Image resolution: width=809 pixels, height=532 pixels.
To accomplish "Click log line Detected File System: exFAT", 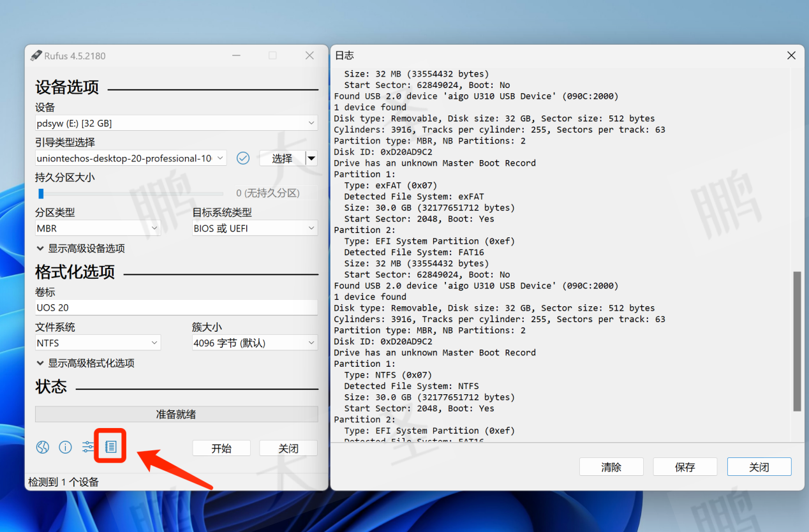I will [414, 196].
